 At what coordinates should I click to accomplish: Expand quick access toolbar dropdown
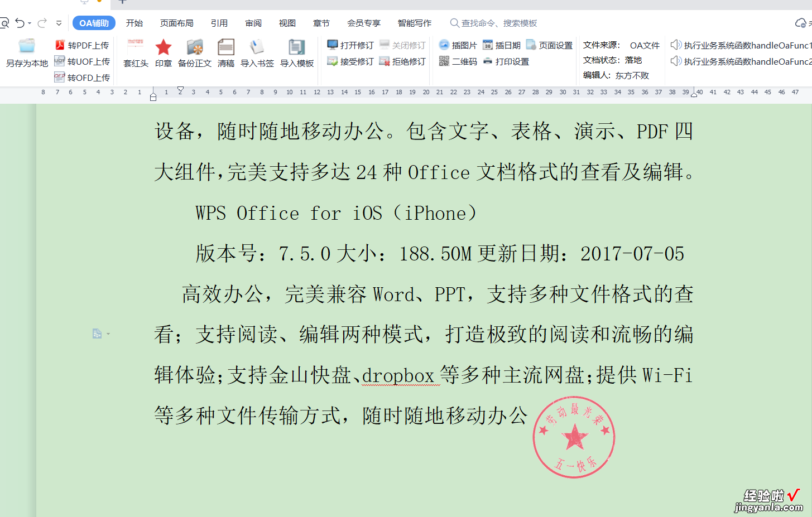coord(59,23)
